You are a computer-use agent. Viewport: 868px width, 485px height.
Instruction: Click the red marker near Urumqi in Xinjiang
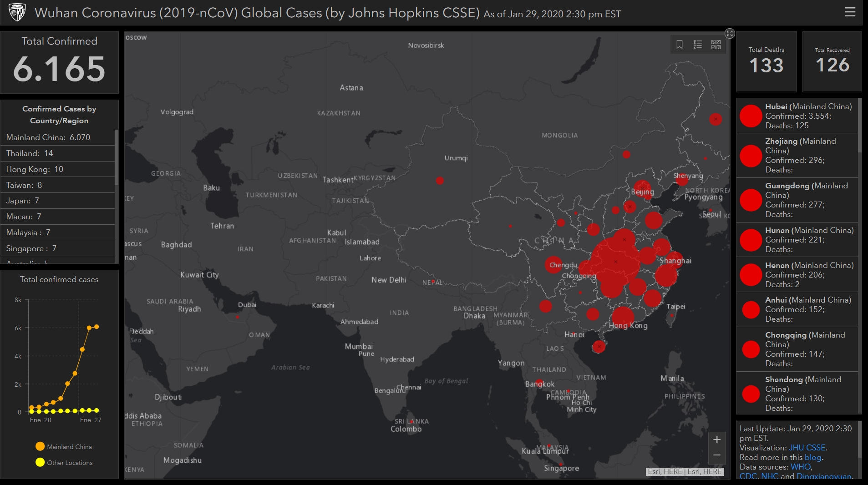point(440,181)
